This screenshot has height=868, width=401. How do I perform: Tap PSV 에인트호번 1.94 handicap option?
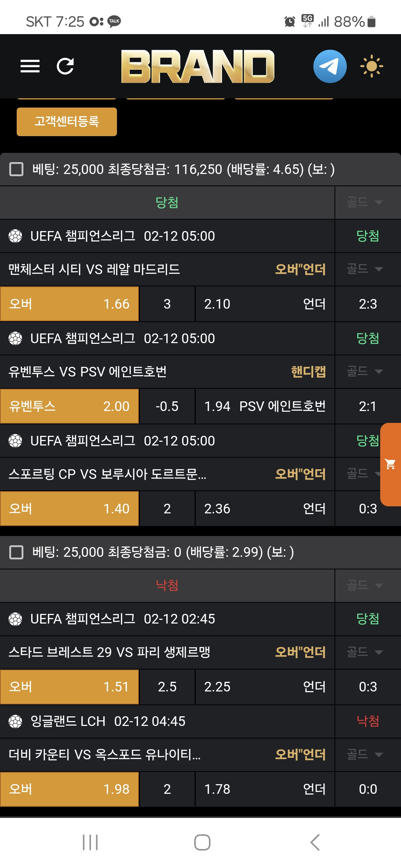[x=265, y=406]
